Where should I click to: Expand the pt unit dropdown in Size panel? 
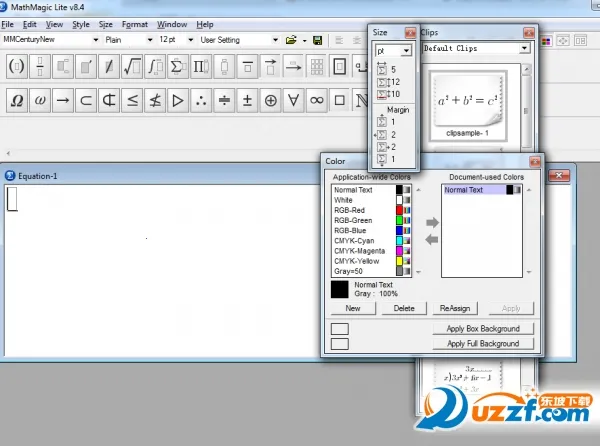pos(406,50)
